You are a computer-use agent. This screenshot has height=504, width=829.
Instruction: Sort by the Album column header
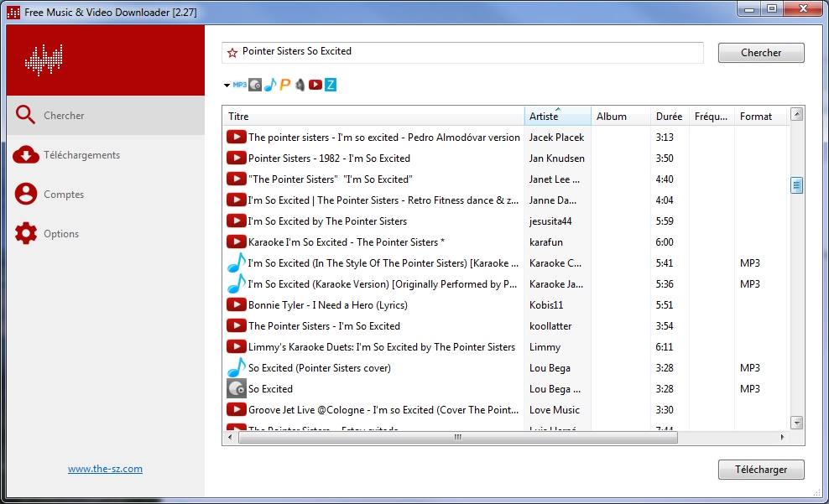[x=621, y=117]
